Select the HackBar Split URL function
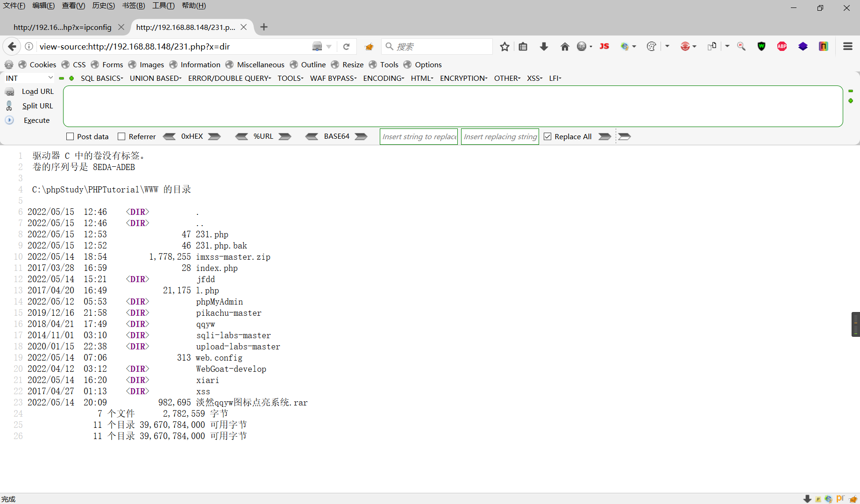Screen dimensions: 860x504 point(37,106)
